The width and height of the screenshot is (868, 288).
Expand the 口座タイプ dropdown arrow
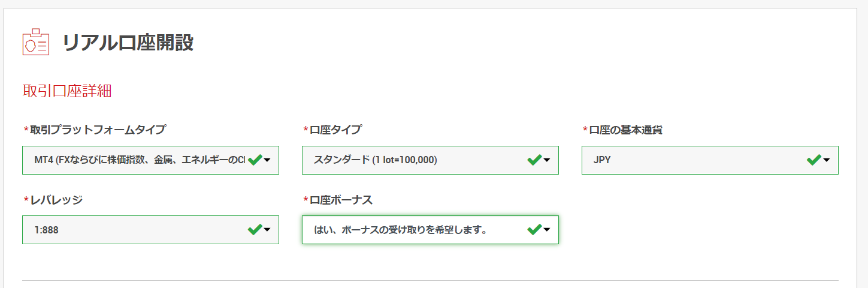pyautogui.click(x=547, y=160)
